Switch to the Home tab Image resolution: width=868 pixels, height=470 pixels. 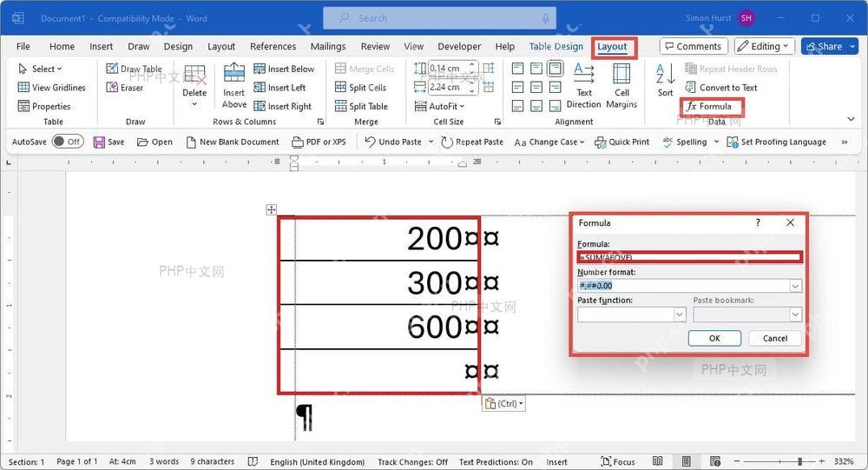coord(62,47)
